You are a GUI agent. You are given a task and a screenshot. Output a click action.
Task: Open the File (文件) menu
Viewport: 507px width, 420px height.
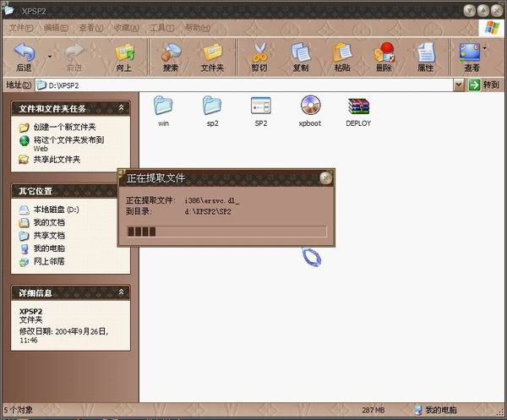20,28
